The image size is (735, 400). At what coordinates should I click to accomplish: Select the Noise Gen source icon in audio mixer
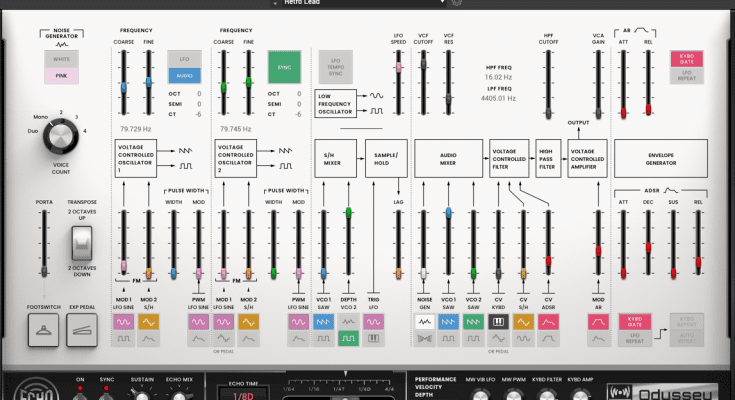423,322
